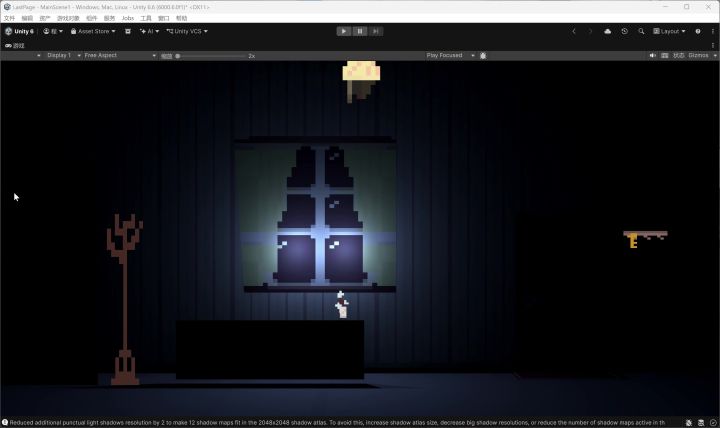This screenshot has width=720, height=428.
Task: Select the 游戏 Game view tab
Action: pyautogui.click(x=15, y=46)
